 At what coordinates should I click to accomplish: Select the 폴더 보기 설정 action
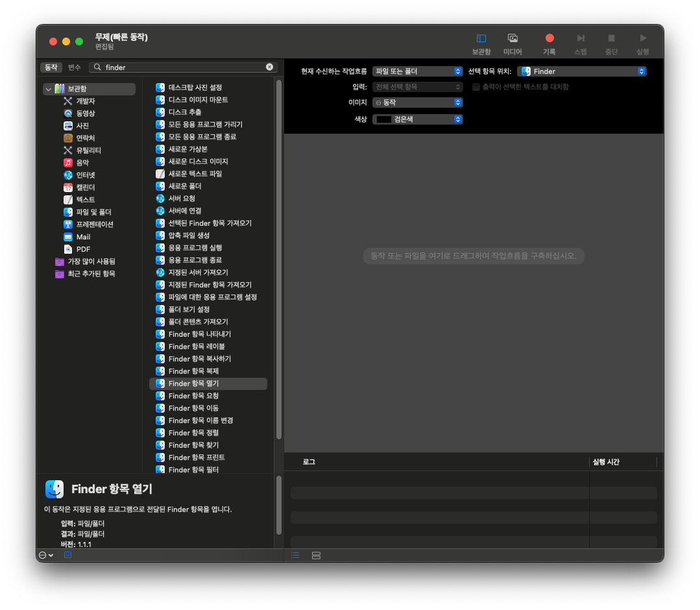(x=189, y=310)
